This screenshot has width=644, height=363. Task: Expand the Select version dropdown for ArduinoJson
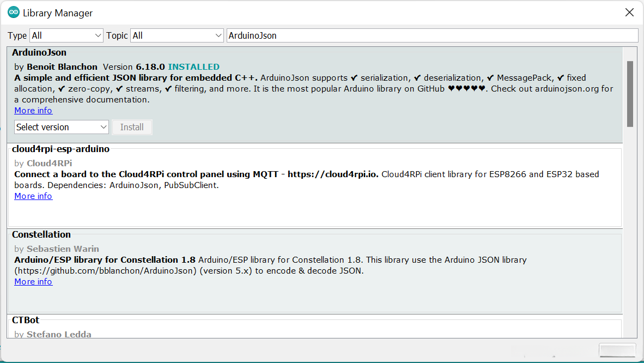pyautogui.click(x=62, y=127)
